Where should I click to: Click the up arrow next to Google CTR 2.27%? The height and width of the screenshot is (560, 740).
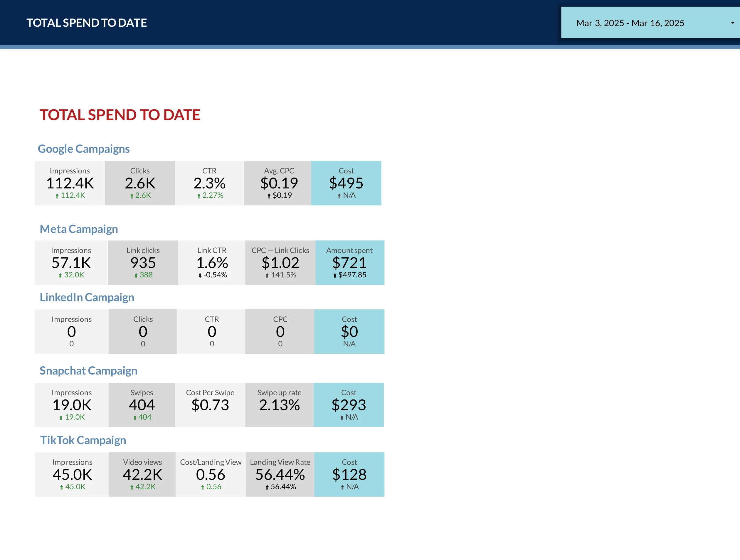point(199,196)
